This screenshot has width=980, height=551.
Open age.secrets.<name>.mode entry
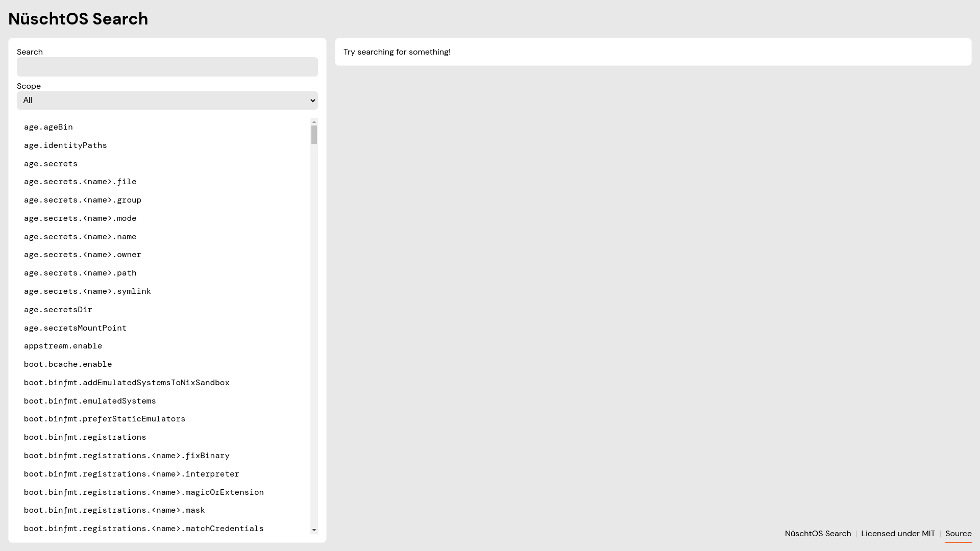coord(163,218)
